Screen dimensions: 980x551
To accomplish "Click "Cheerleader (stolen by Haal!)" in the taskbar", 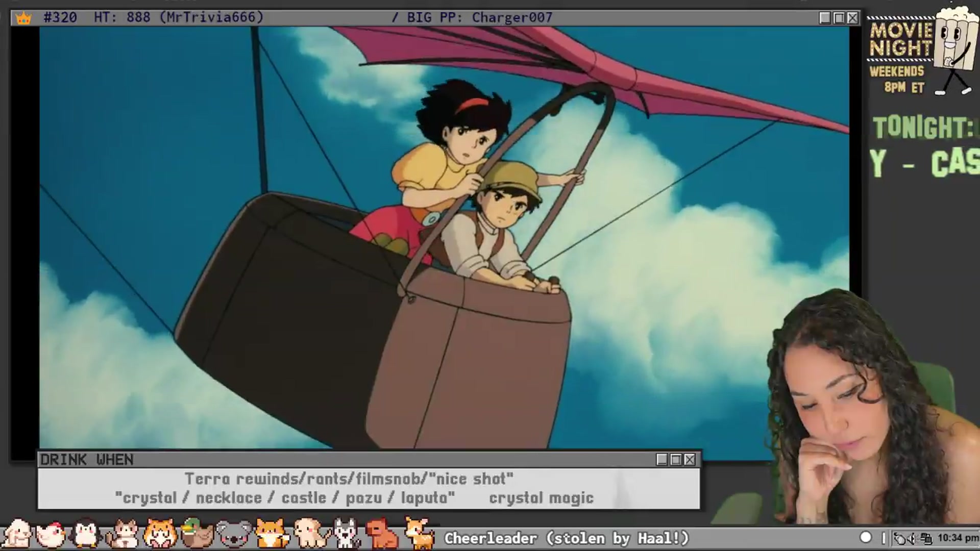I will click(567, 538).
